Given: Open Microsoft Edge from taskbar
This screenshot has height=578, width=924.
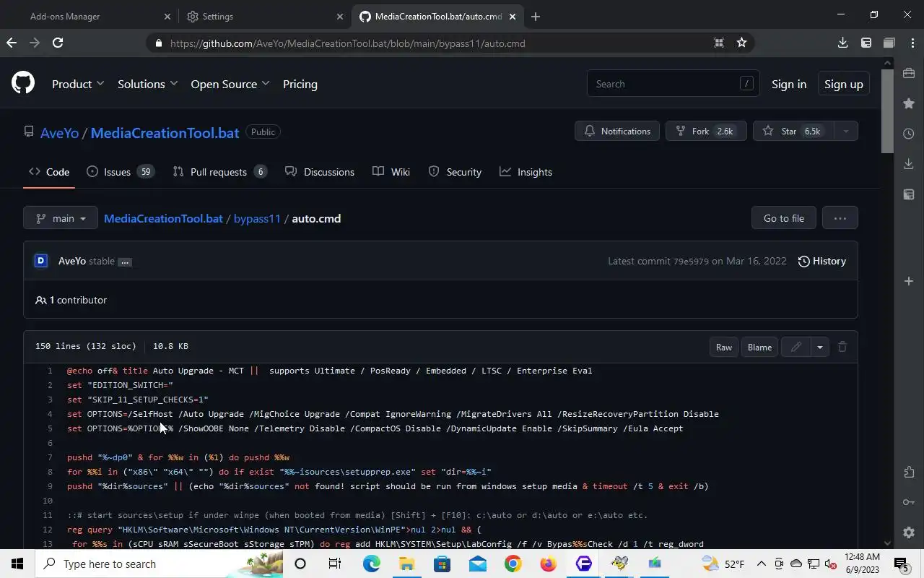Looking at the screenshot, I should [x=371, y=564].
